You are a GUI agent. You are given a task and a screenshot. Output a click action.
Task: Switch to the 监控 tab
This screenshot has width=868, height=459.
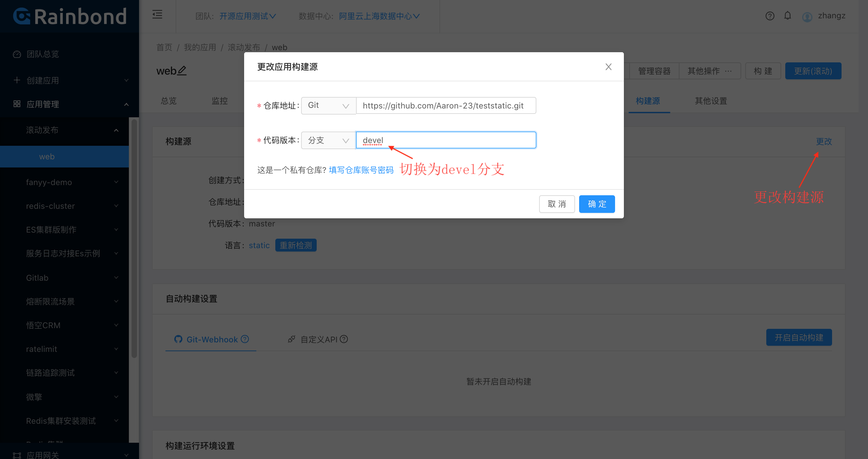click(220, 101)
